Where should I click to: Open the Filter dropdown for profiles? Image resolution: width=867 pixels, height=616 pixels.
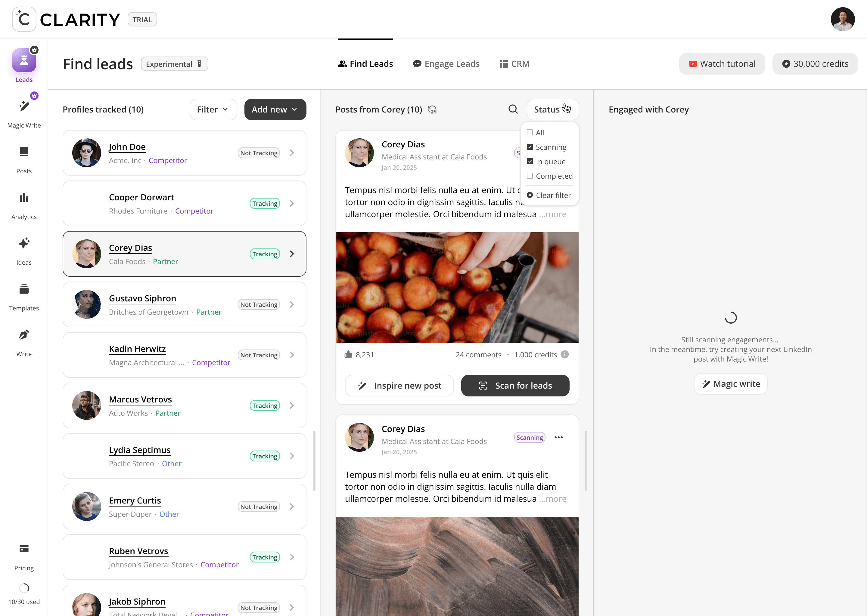point(213,109)
